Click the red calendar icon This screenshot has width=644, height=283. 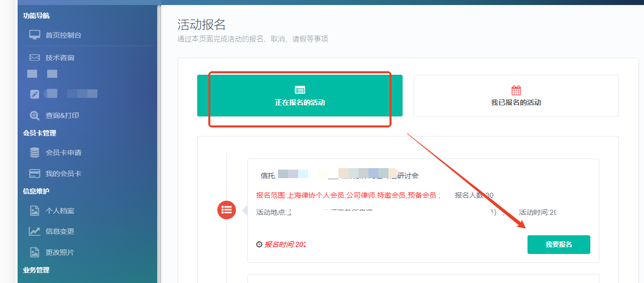[516, 90]
